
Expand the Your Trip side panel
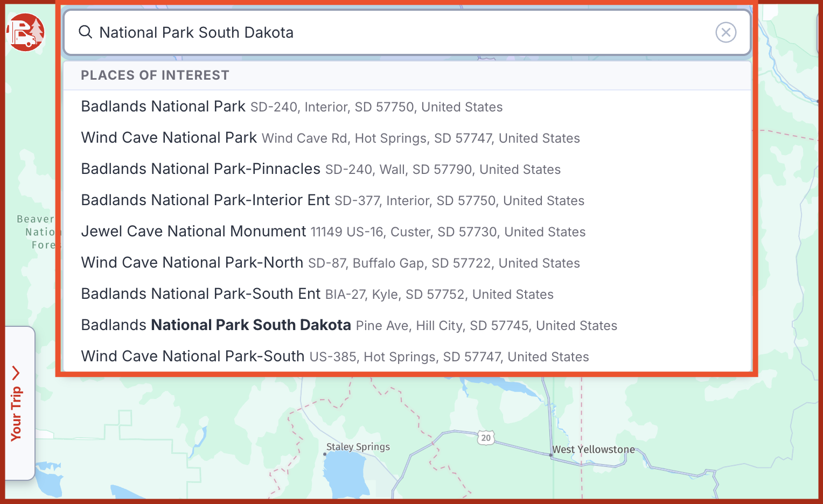(20, 403)
